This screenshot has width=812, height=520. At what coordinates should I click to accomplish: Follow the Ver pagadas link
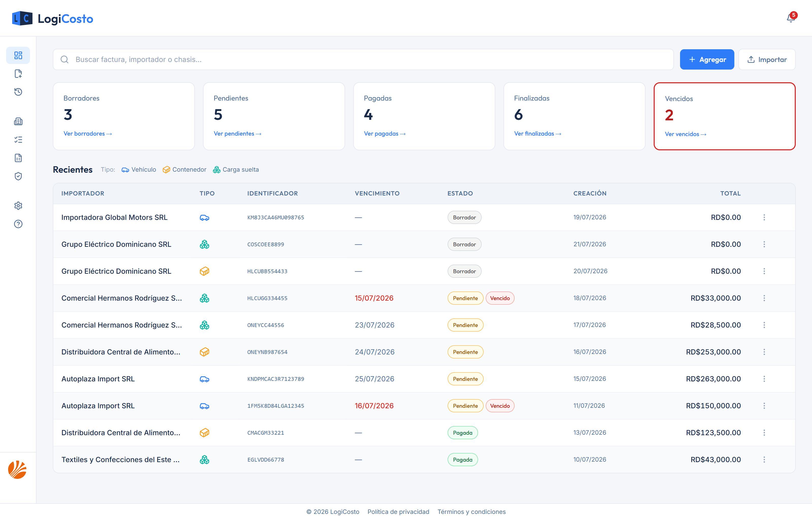pos(385,134)
